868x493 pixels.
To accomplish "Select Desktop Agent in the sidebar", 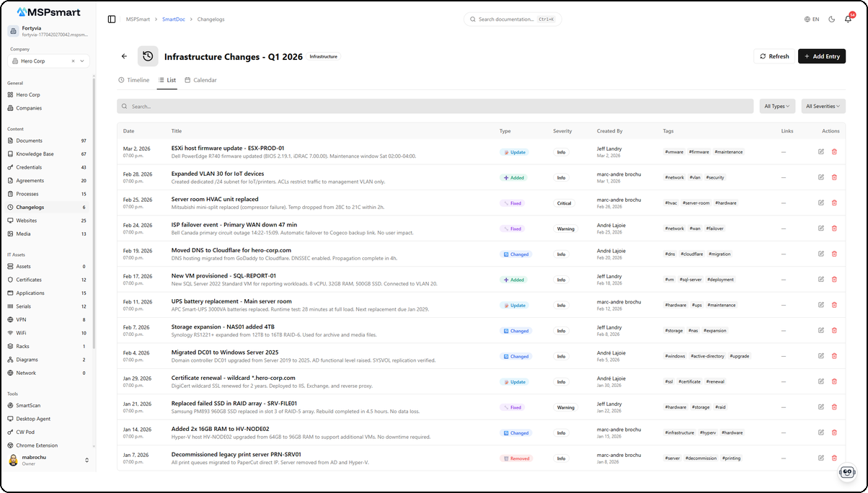I will coord(35,419).
